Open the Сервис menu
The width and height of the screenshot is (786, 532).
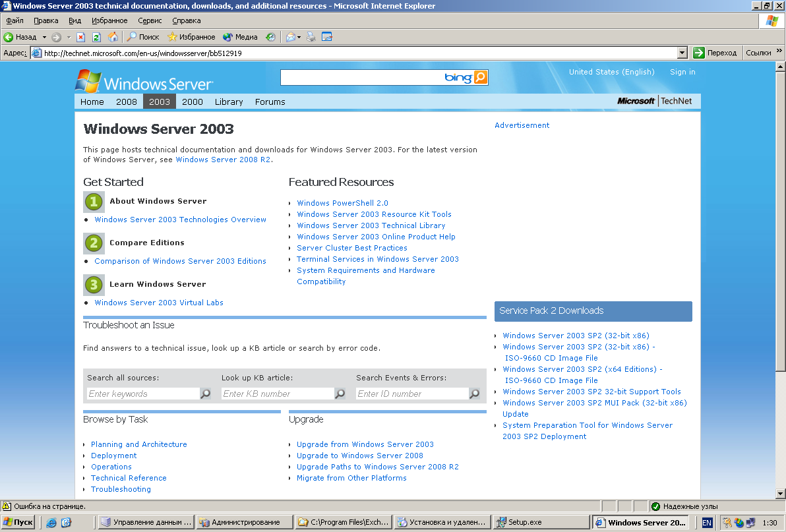pyautogui.click(x=150, y=20)
